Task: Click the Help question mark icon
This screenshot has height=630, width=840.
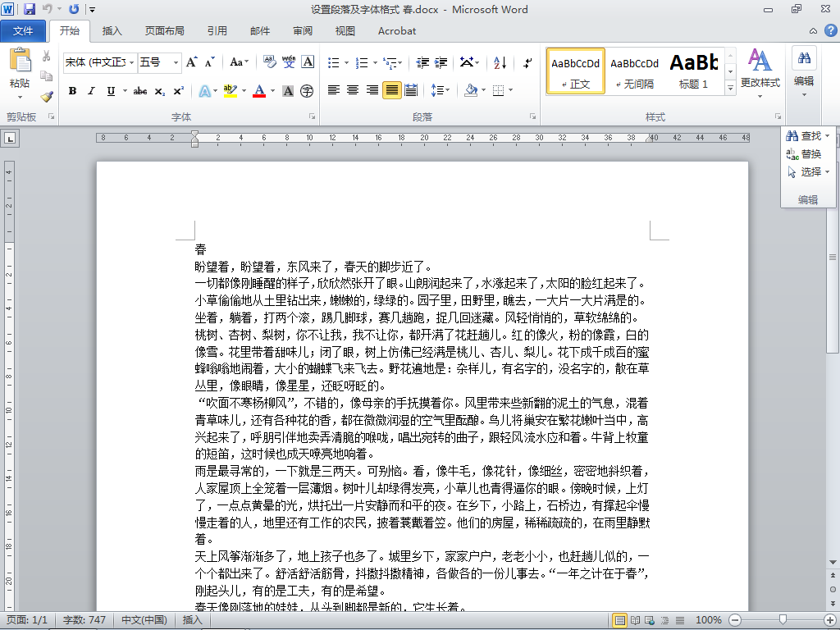Action: tap(830, 30)
